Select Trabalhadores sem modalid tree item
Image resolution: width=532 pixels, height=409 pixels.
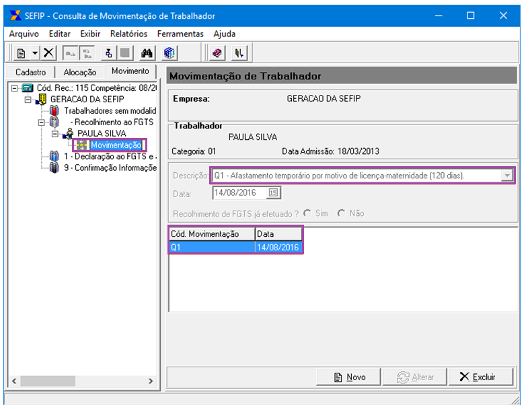(110, 111)
